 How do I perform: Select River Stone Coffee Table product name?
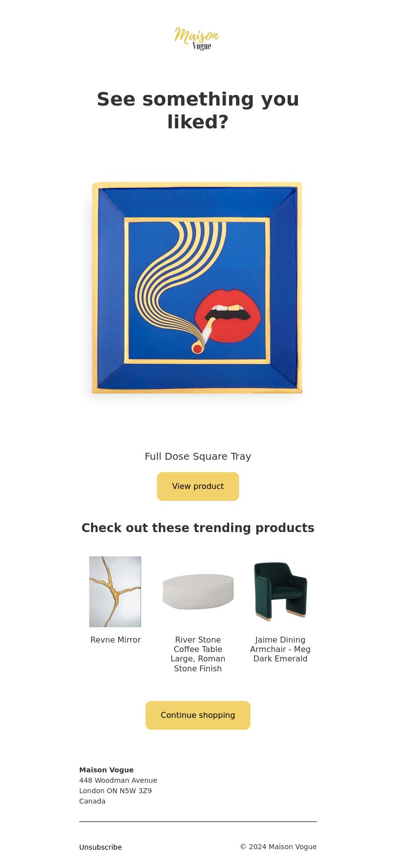(198, 654)
